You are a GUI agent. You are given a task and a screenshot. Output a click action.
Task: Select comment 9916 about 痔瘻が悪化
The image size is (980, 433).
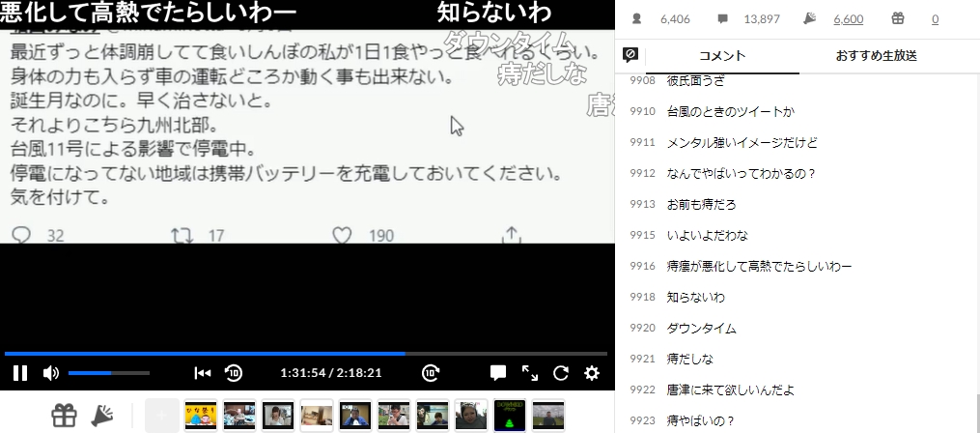759,266
